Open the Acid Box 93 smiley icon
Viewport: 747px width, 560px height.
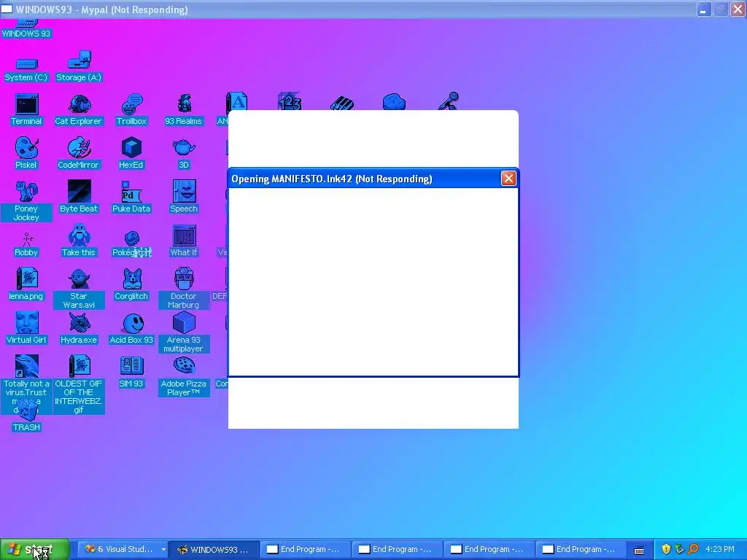(131, 328)
